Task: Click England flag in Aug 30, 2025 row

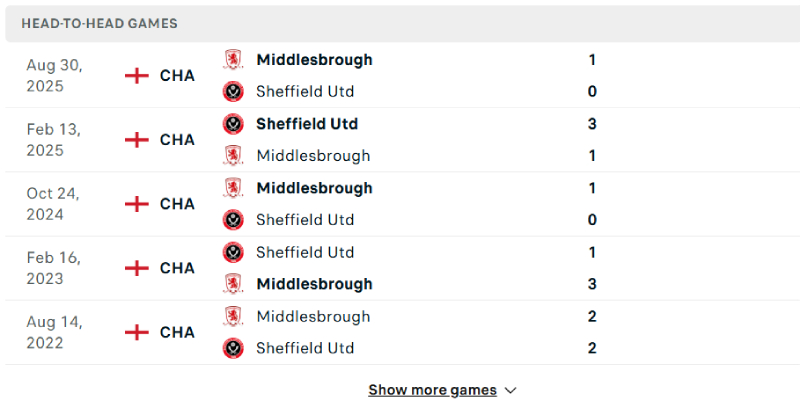Action: [x=136, y=76]
